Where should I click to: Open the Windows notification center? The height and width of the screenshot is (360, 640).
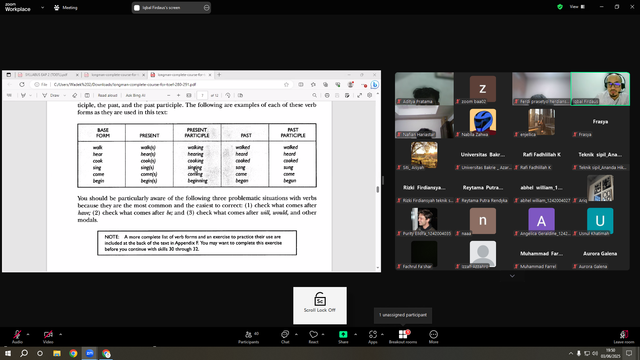pos(629,353)
